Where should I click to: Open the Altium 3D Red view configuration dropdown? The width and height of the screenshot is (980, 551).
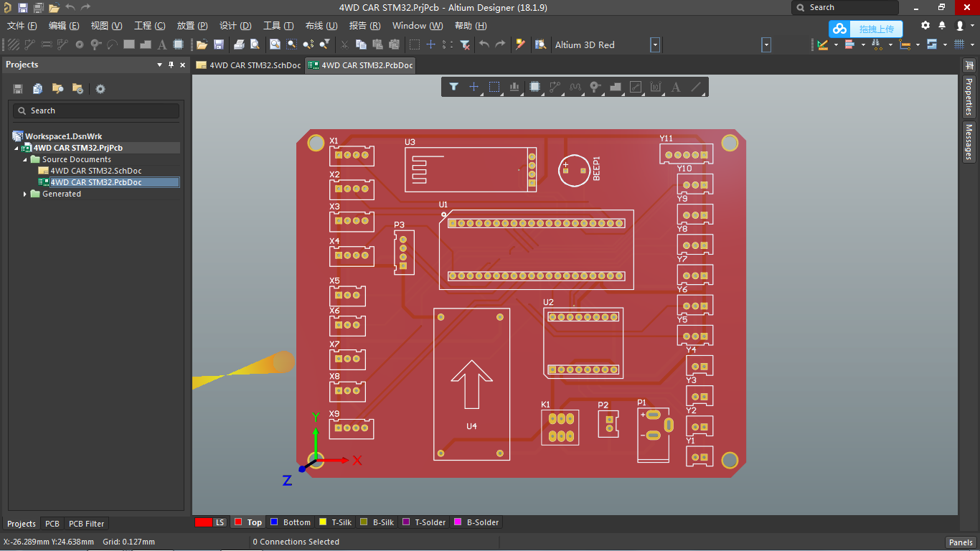655,44
